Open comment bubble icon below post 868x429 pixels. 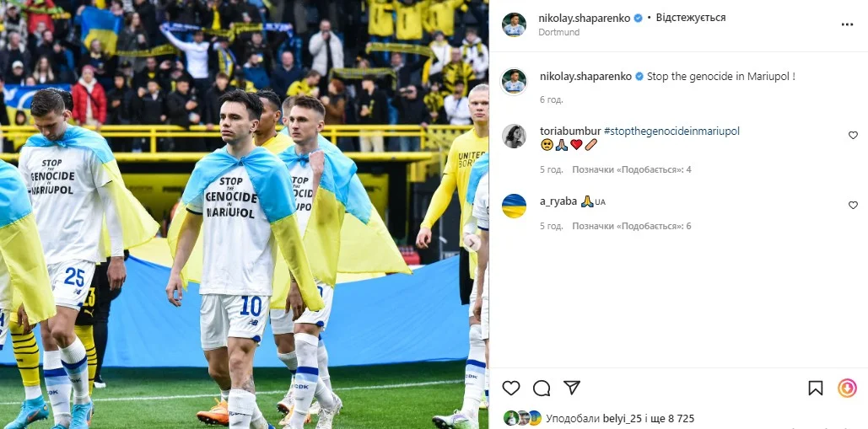point(542,388)
